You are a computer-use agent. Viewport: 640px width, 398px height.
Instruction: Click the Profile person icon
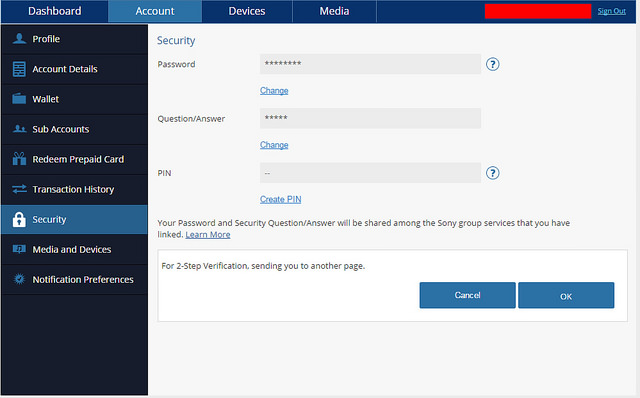pyautogui.click(x=19, y=39)
